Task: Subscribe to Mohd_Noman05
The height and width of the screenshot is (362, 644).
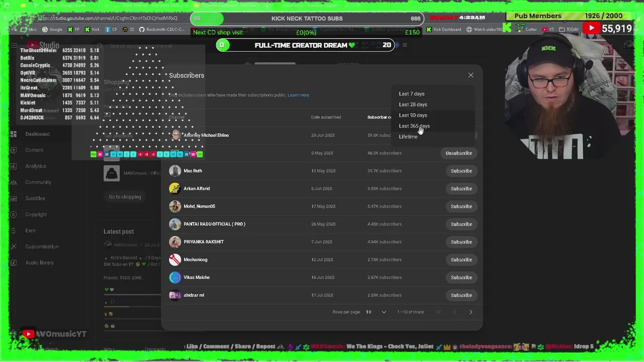Action: pyautogui.click(x=461, y=207)
